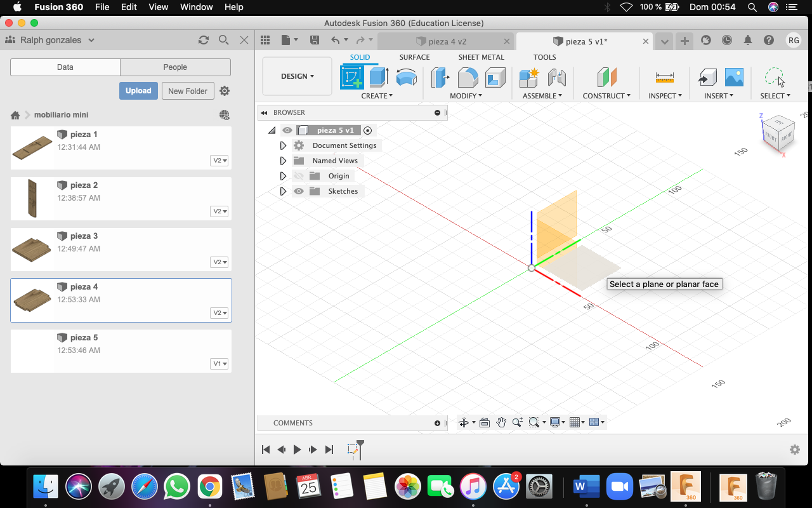Activate the Press Pull tool
812x508 pixels.
440,77
